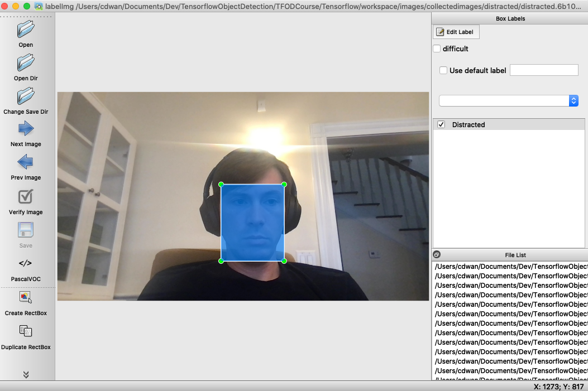The width and height of the screenshot is (588, 391).
Task: Select the Distracted entry in Box Labels
Action: (x=469, y=124)
